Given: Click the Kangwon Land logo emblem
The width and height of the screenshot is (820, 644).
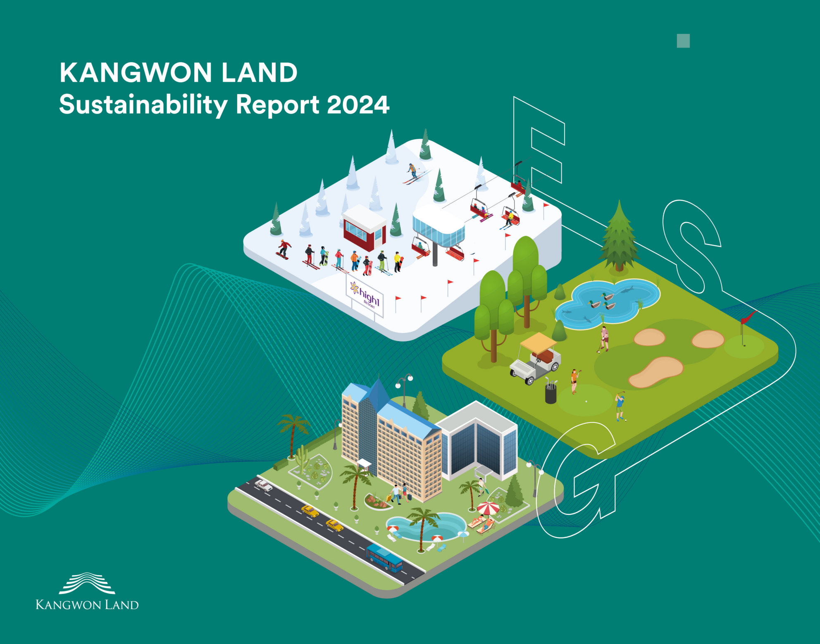Looking at the screenshot, I should 87,583.
